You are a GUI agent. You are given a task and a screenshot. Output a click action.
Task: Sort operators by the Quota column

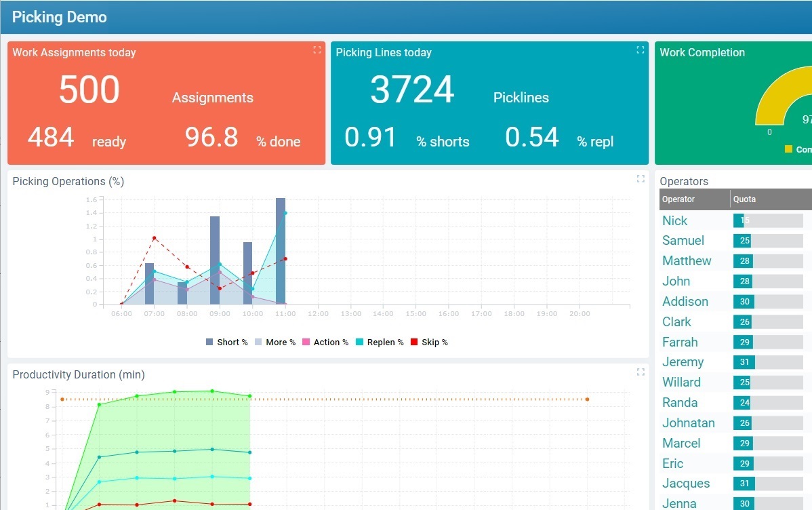(x=744, y=199)
